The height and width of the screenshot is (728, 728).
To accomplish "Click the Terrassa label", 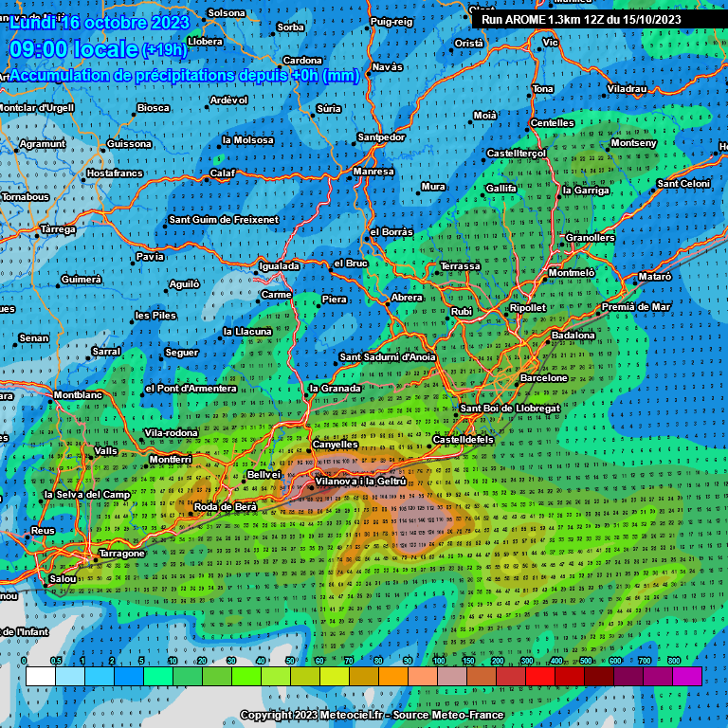I will click(460, 266).
